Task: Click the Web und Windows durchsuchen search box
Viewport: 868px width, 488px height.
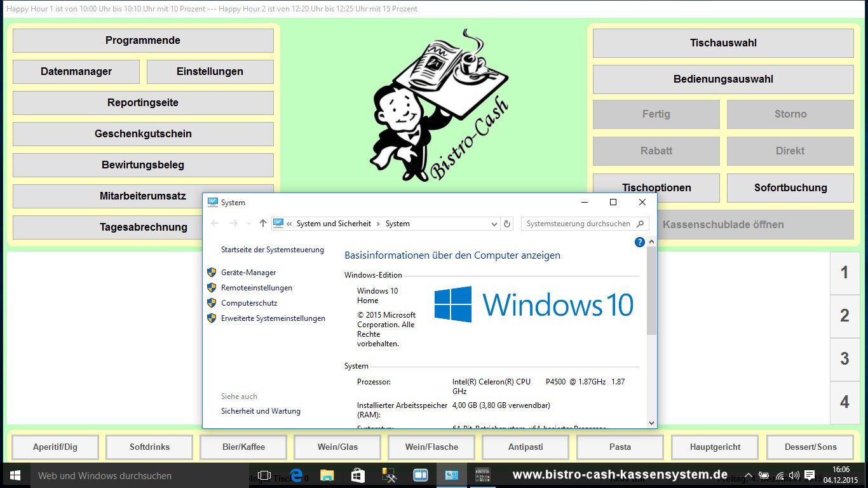Action: tap(140, 475)
